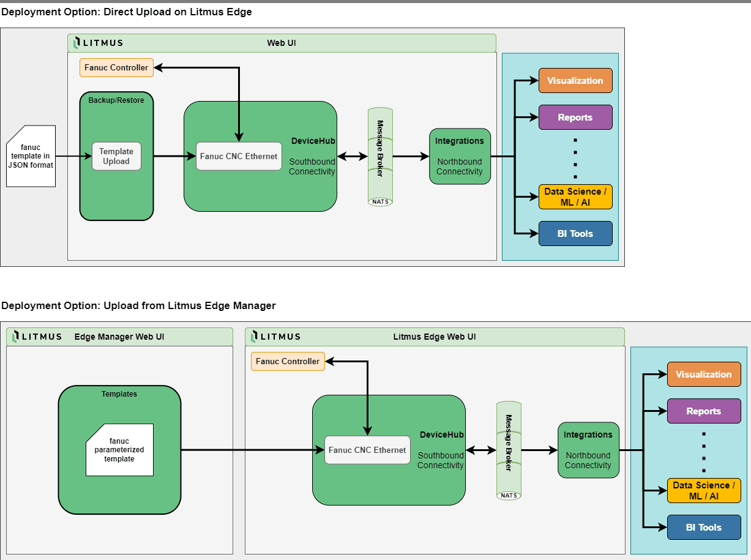Click the Message Broker cylinder in Edge Manager diagram
The width and height of the screenshot is (751, 560).
tap(509, 450)
